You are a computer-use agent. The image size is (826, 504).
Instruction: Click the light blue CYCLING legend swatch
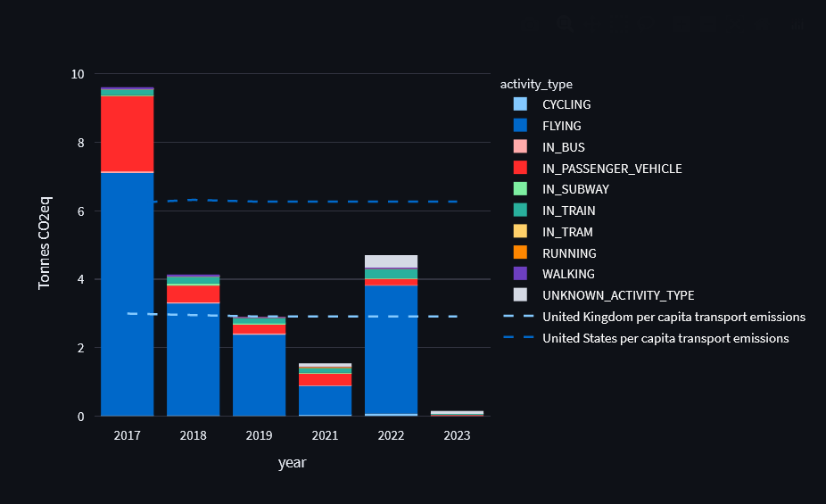[521, 104]
